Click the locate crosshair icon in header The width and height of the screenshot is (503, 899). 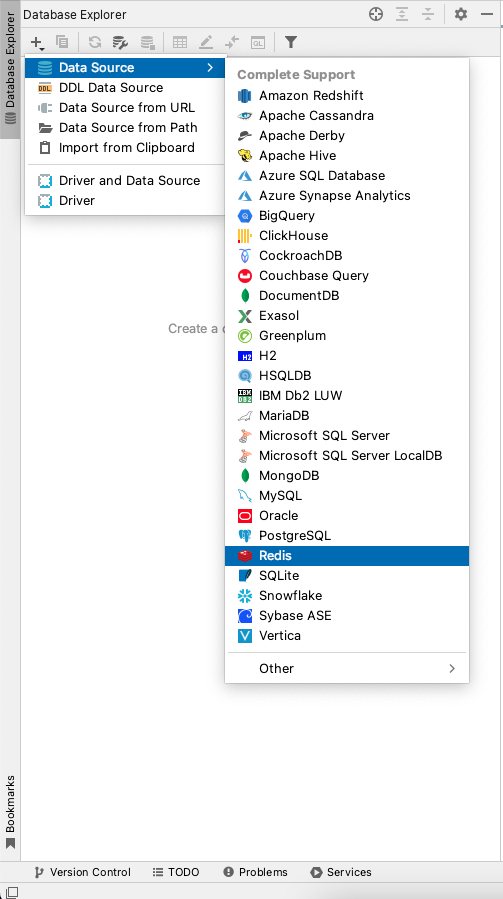[x=376, y=14]
